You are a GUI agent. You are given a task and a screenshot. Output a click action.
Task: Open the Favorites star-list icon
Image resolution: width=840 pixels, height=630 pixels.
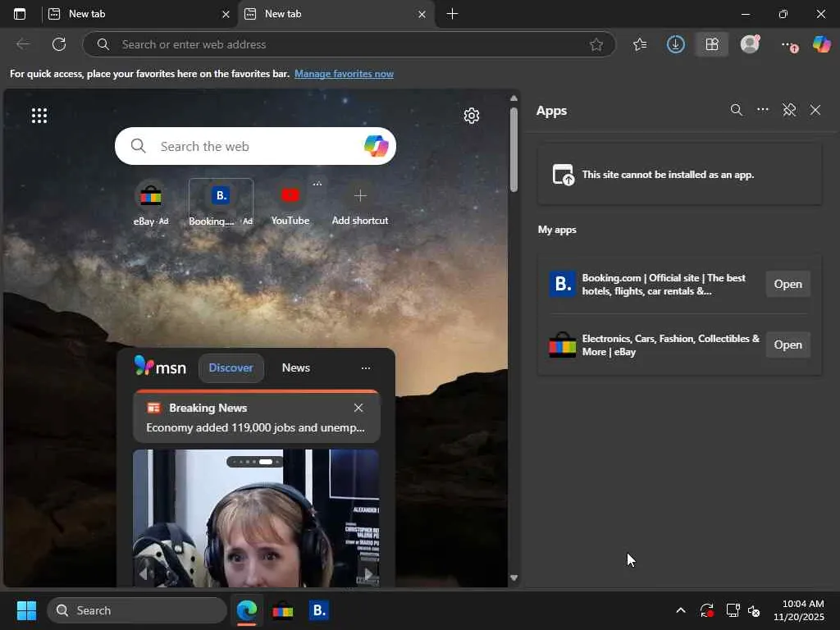[x=640, y=44]
